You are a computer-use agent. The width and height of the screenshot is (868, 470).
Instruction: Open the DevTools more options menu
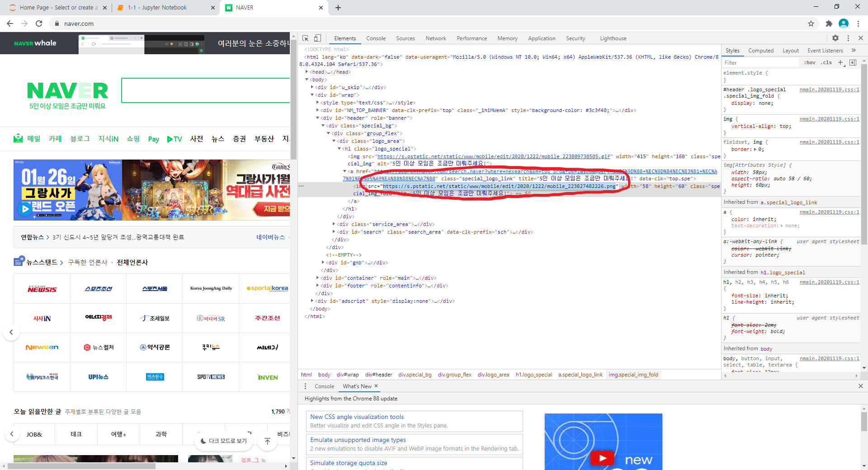click(848, 38)
